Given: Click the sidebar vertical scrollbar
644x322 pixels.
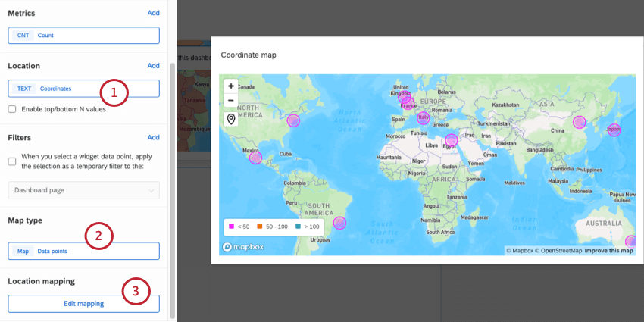Looking at the screenshot, I should pyautogui.click(x=173, y=191).
